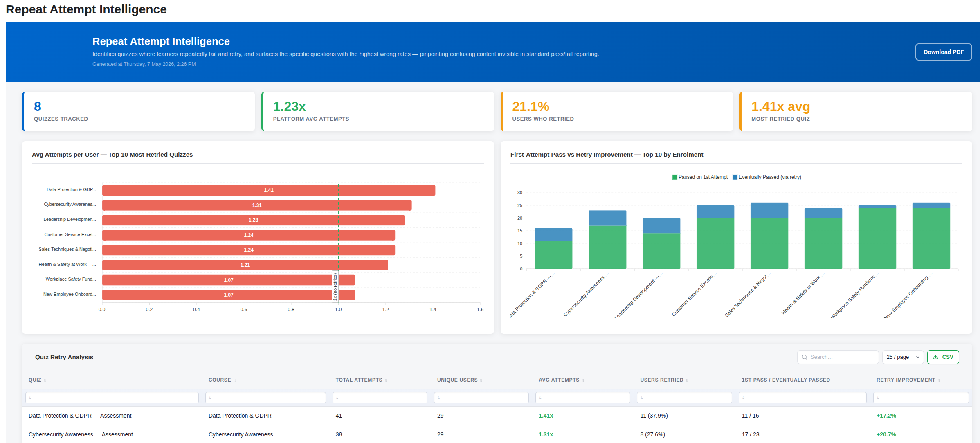Click the '11 / 16' pass cell
This screenshot has height=443, width=980.
point(750,416)
